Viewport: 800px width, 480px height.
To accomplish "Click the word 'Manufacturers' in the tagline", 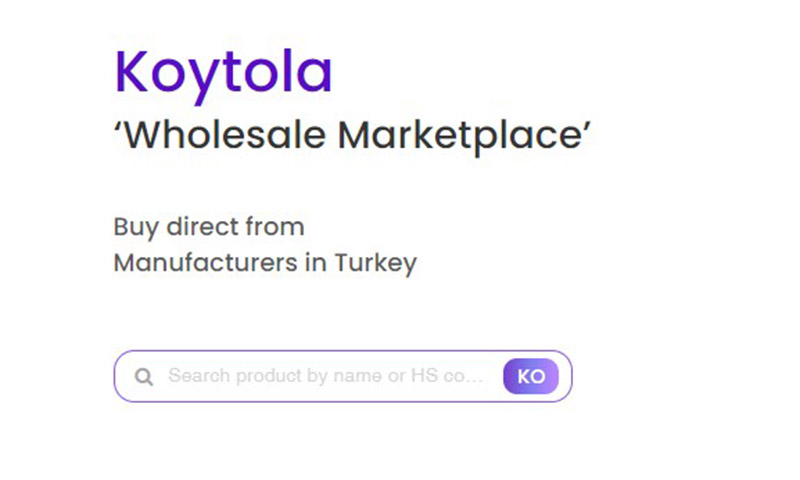I will point(206,263).
